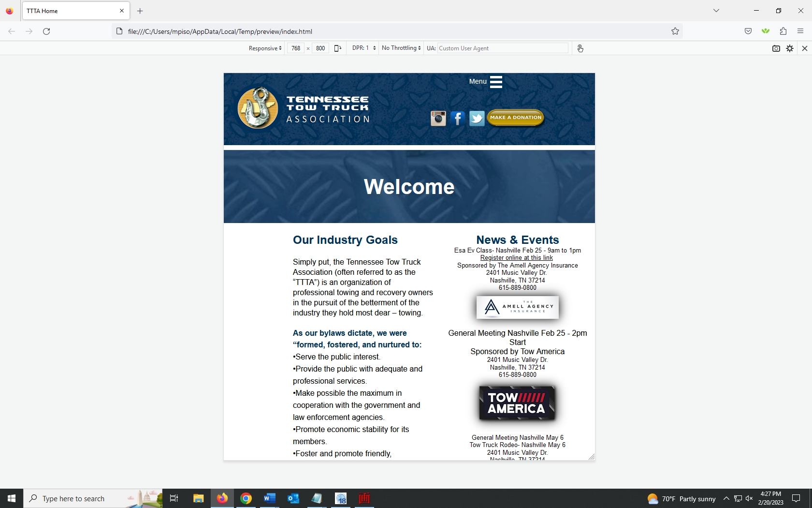
Task: Select the TTA Home tab
Action: tap(76, 11)
